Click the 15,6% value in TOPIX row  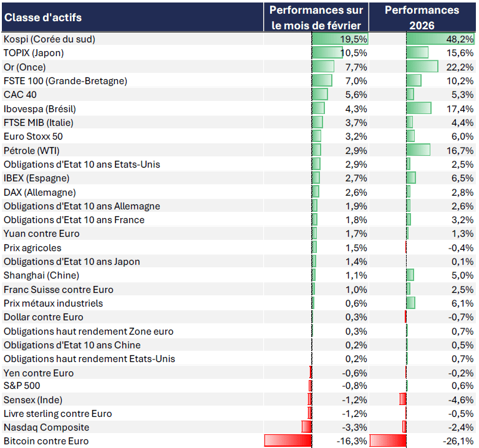[x=460, y=53]
